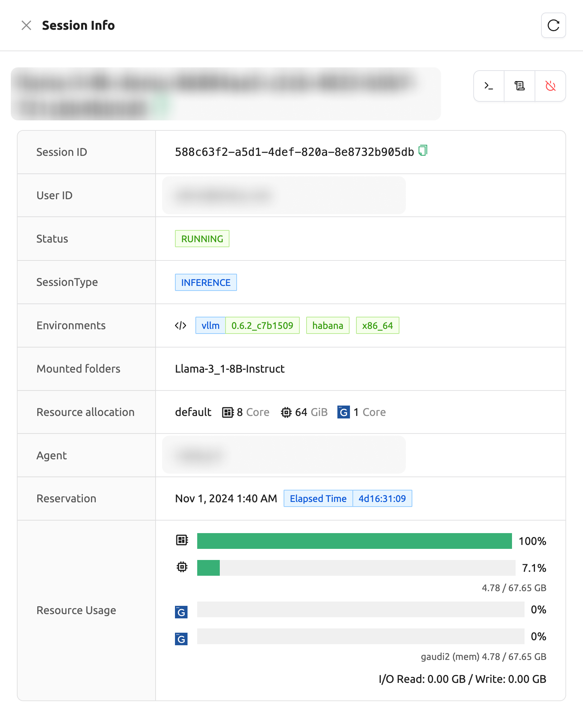
Task: Click memory icon beside 7.1% usage bar
Action: pyautogui.click(x=182, y=567)
